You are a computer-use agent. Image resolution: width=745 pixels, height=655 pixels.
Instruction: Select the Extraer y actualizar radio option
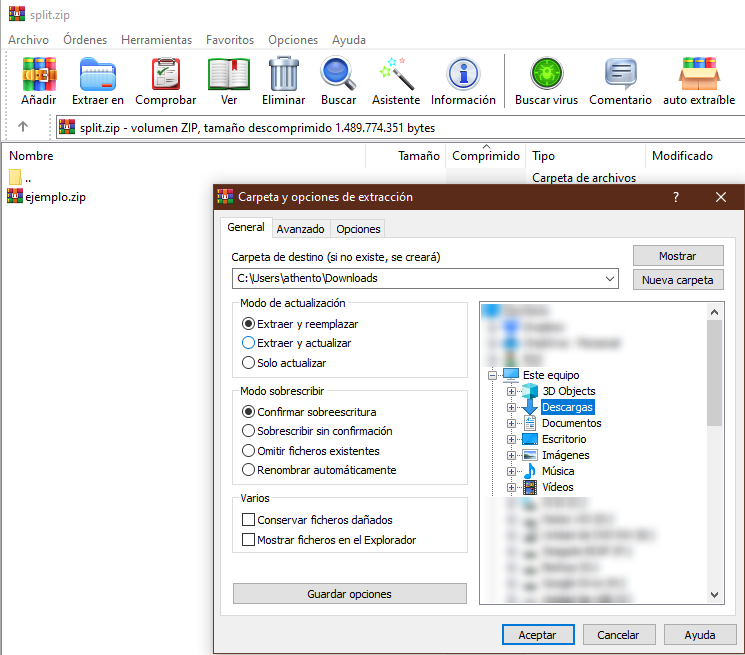[x=249, y=343]
